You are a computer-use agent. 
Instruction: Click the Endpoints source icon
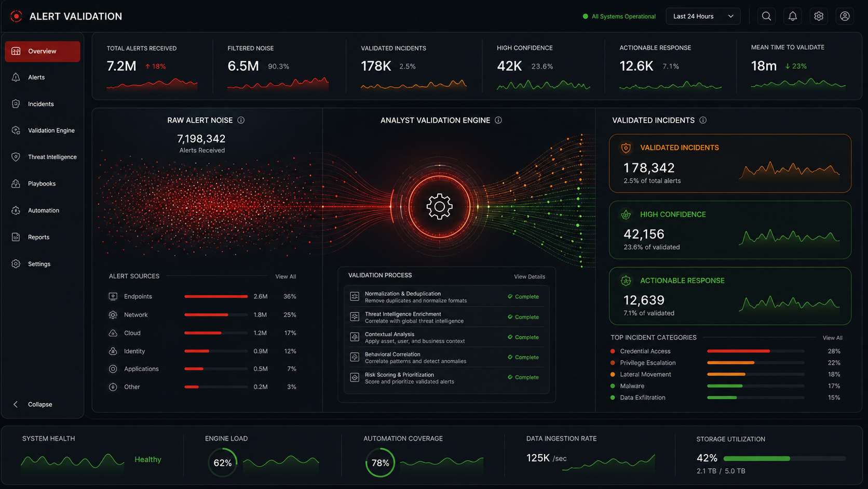coord(113,296)
